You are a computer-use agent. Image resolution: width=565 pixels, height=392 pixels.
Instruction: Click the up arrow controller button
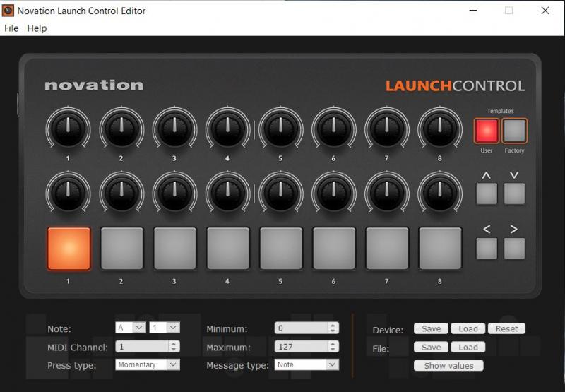pyautogui.click(x=487, y=194)
